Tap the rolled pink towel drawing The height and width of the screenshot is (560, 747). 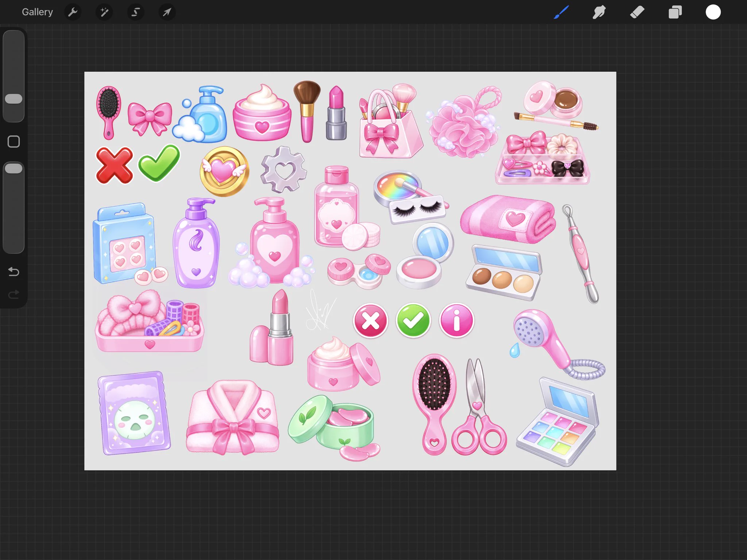(x=508, y=219)
